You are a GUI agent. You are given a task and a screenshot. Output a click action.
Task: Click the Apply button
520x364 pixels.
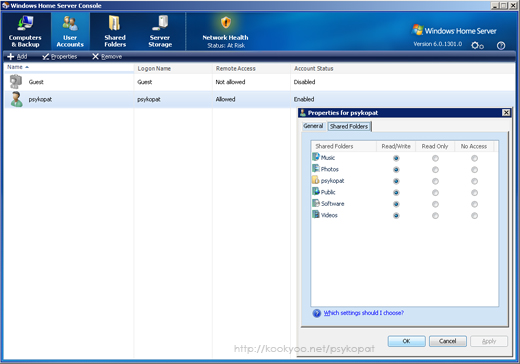pyautogui.click(x=489, y=341)
